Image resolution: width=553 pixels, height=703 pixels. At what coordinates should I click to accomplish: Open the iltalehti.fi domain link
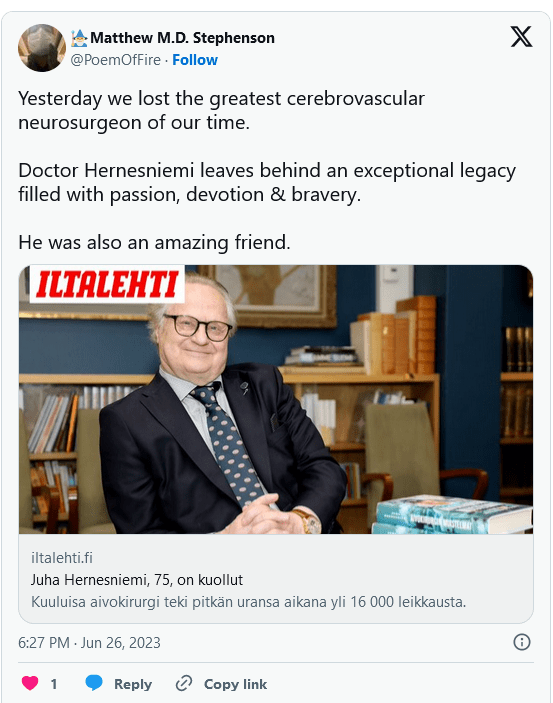click(62, 558)
